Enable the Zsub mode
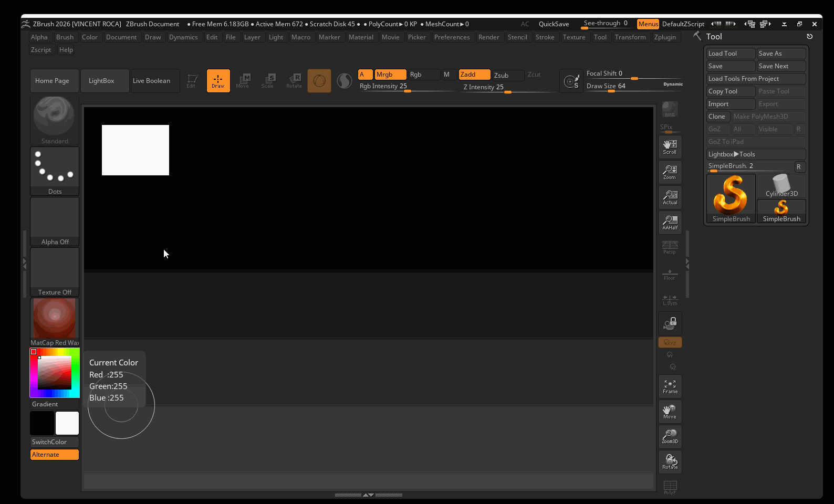 [x=507, y=75]
